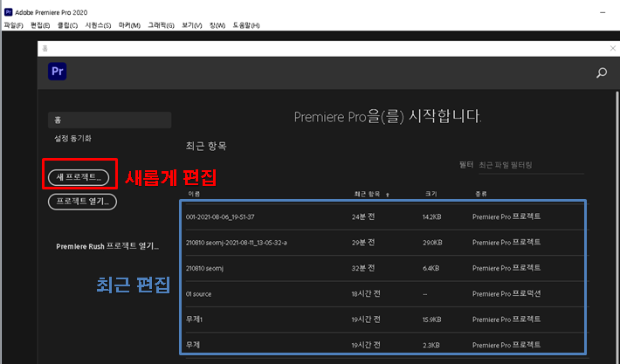Click the 2.3KB size cell
Viewport: 620px width, 364px height.
(x=431, y=345)
